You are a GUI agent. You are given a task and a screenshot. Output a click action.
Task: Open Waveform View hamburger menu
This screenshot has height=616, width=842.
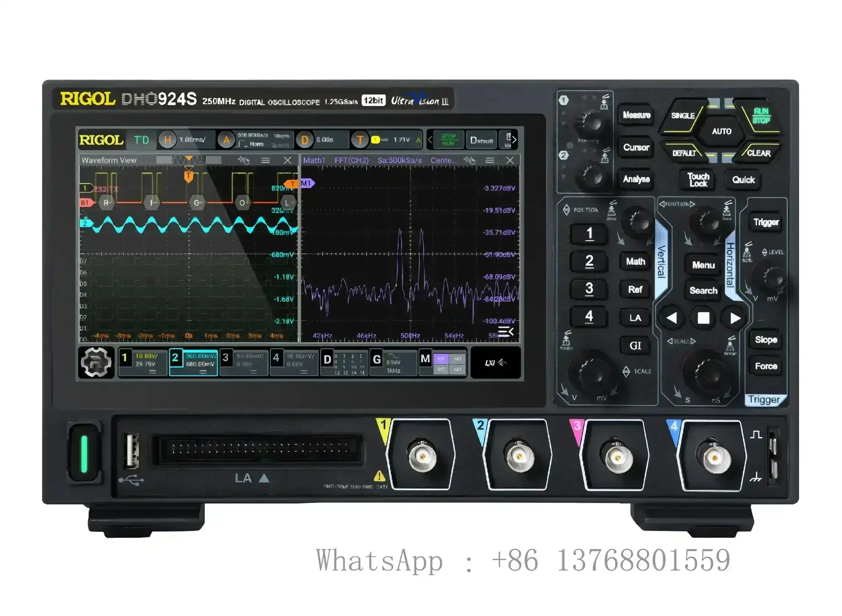(266, 160)
